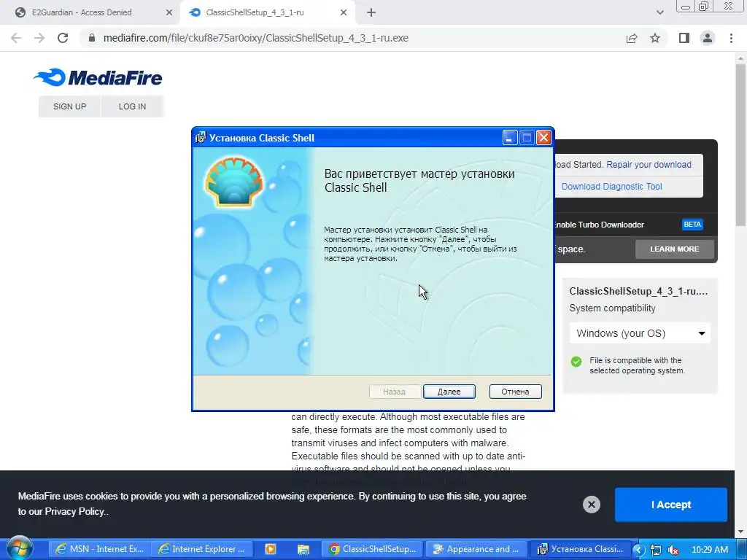Screen dimensions: 747x560
Task: Click the network tray icon
Action: tap(656, 550)
